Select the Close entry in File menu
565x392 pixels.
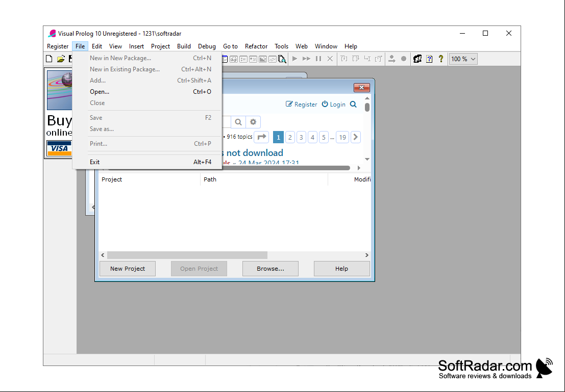pyautogui.click(x=147, y=103)
